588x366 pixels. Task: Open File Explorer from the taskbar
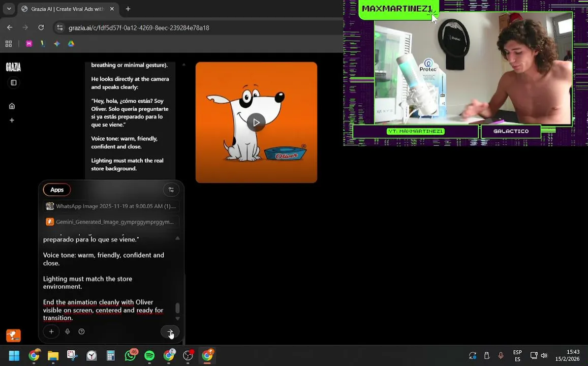tap(53, 355)
